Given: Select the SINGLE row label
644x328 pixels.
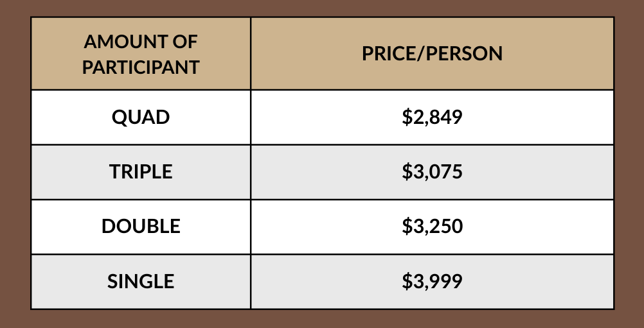Looking at the screenshot, I should [x=141, y=281].
